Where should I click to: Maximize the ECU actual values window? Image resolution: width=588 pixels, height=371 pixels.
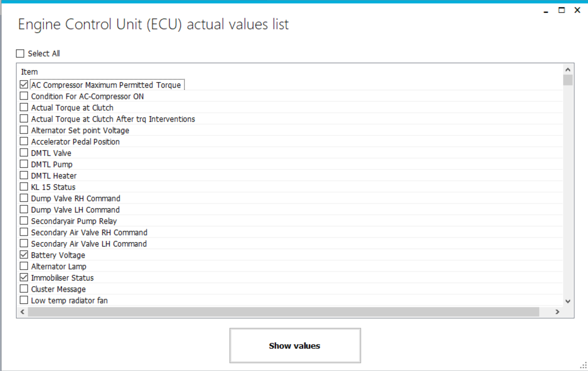point(561,10)
